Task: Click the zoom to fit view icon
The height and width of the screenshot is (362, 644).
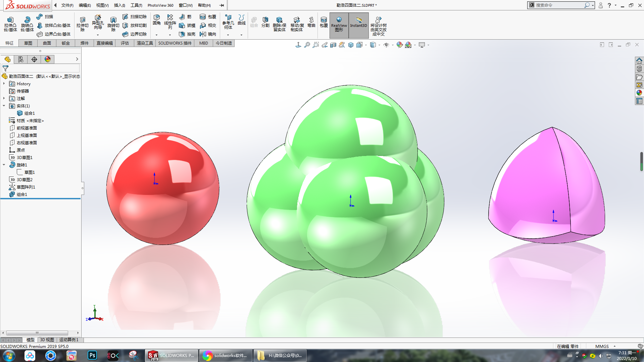Action: click(307, 45)
